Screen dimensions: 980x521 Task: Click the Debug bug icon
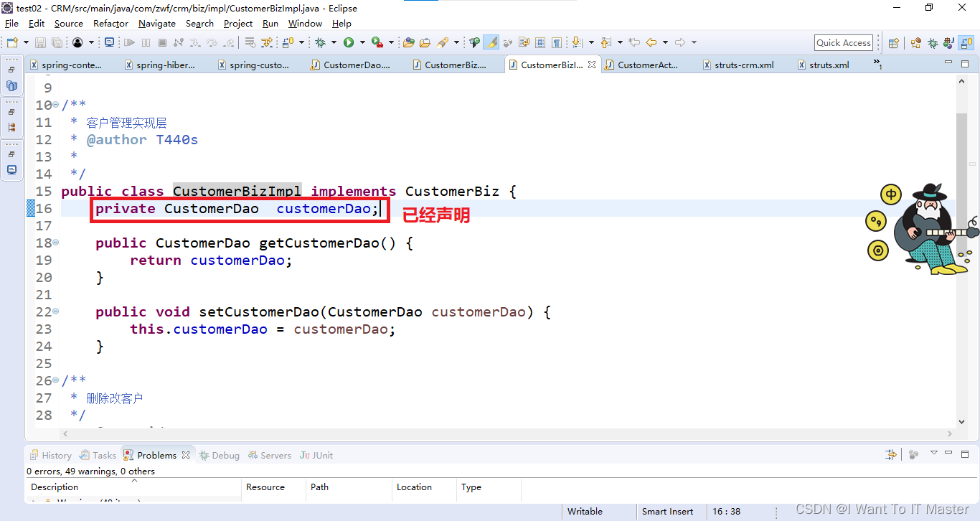pyautogui.click(x=320, y=42)
